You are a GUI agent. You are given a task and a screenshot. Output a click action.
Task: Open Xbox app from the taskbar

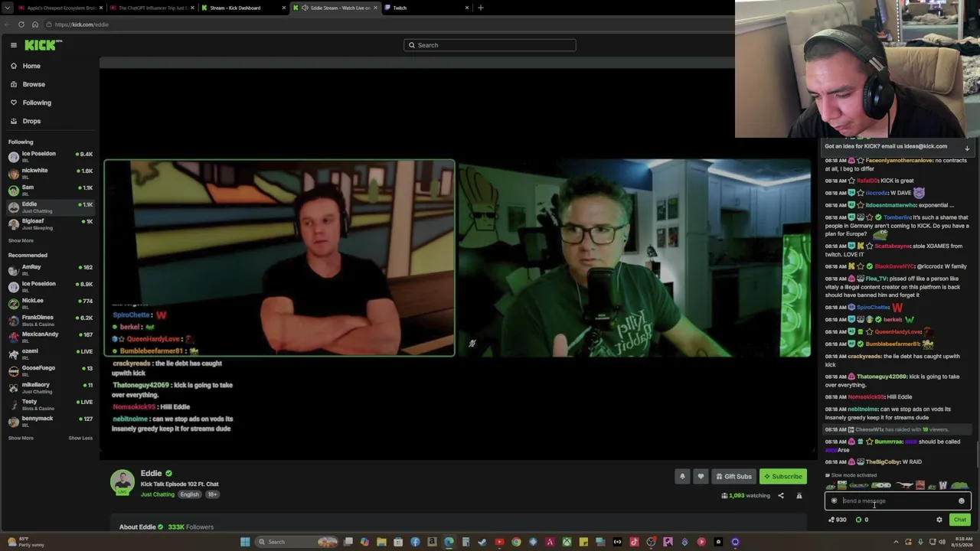567,542
